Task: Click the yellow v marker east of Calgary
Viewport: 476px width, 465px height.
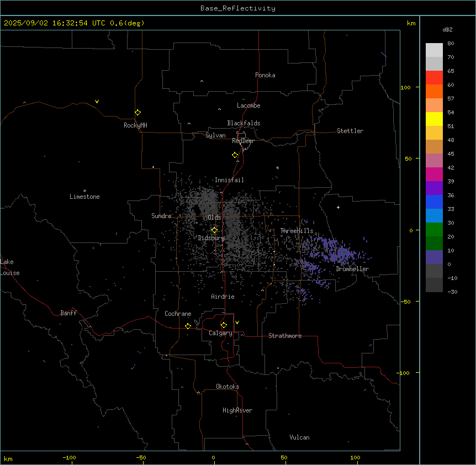Action: click(x=237, y=323)
